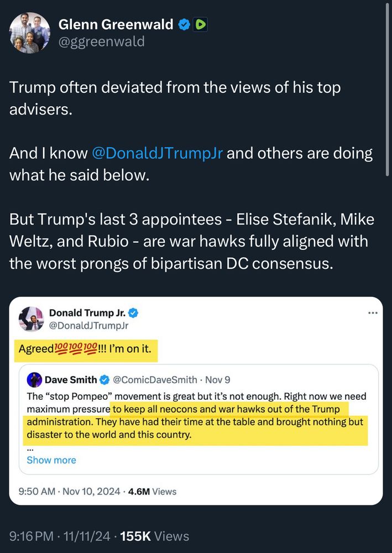Click Donald Trump Jr.'s avatar in quoted post
This screenshot has height=553, width=392.
click(x=31, y=319)
